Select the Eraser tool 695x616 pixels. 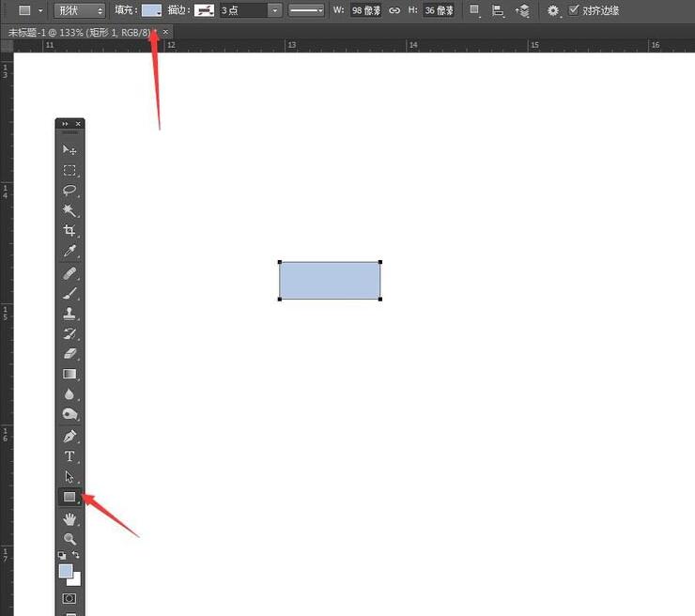coord(69,354)
